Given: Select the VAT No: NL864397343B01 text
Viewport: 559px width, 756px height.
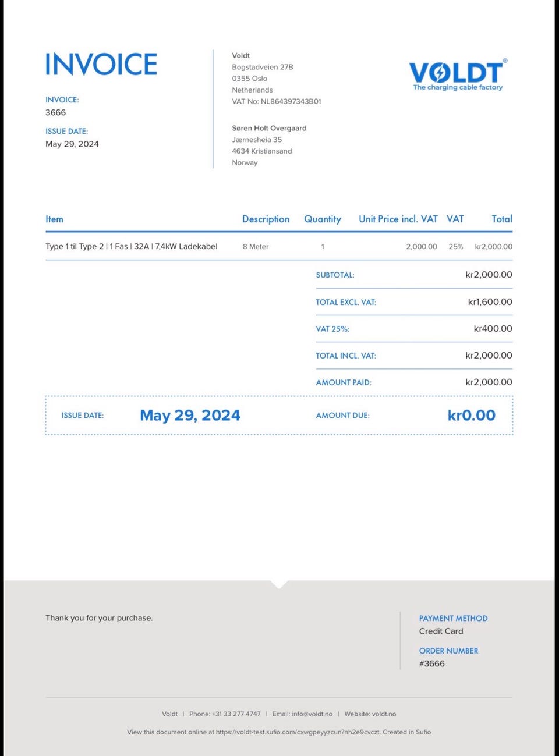Looking at the screenshot, I should click(x=277, y=101).
